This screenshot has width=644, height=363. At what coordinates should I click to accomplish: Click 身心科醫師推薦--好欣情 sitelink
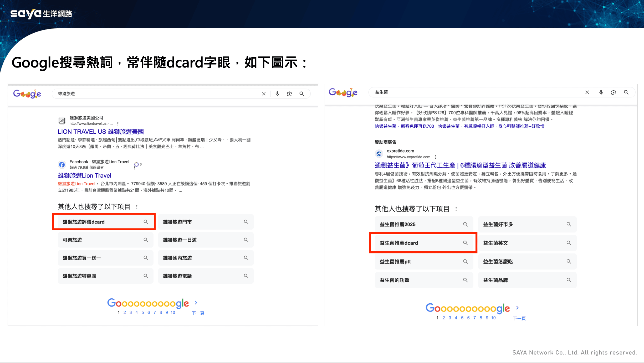pos(521,126)
